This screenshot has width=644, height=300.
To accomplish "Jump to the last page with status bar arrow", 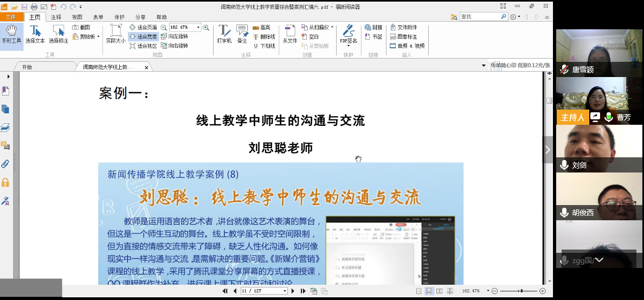I will point(302,291).
